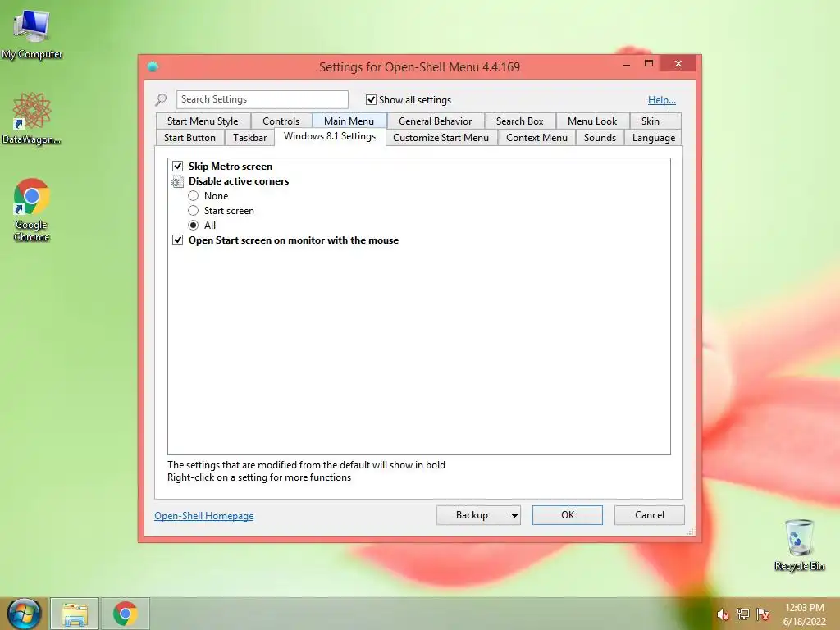Viewport: 840px width, 630px height.
Task: Switch to the Start Button tab
Action: click(x=189, y=138)
